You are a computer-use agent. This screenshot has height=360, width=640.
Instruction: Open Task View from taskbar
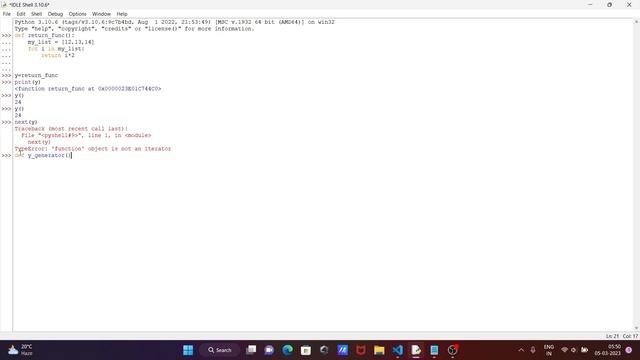[x=251, y=350]
